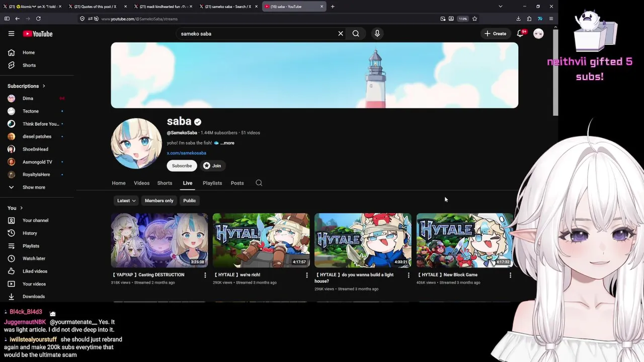
Task: Filter streams by Members only
Action: click(x=159, y=201)
